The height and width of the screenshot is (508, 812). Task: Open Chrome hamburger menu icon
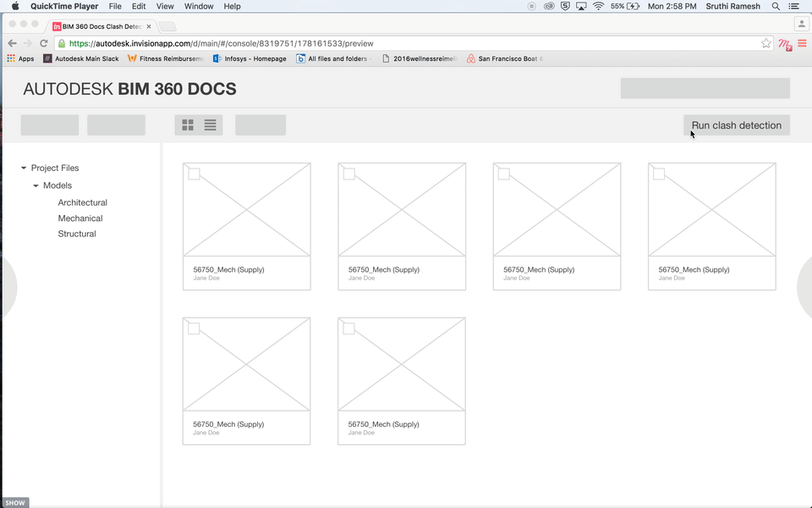[x=802, y=43]
